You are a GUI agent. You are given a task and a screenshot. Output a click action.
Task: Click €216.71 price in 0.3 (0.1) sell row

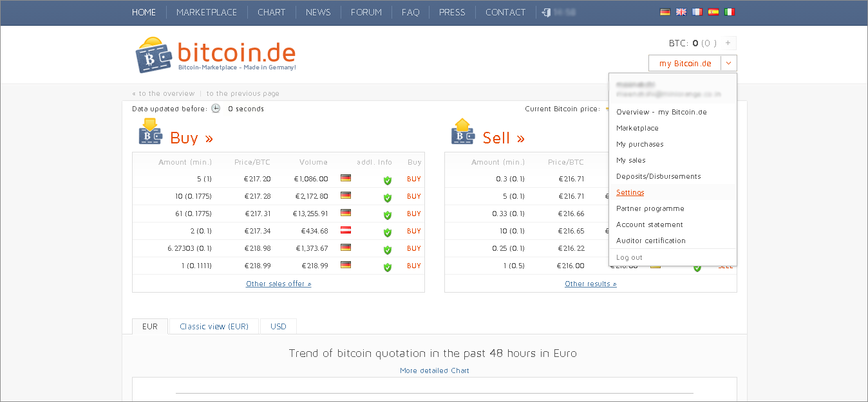tap(571, 179)
